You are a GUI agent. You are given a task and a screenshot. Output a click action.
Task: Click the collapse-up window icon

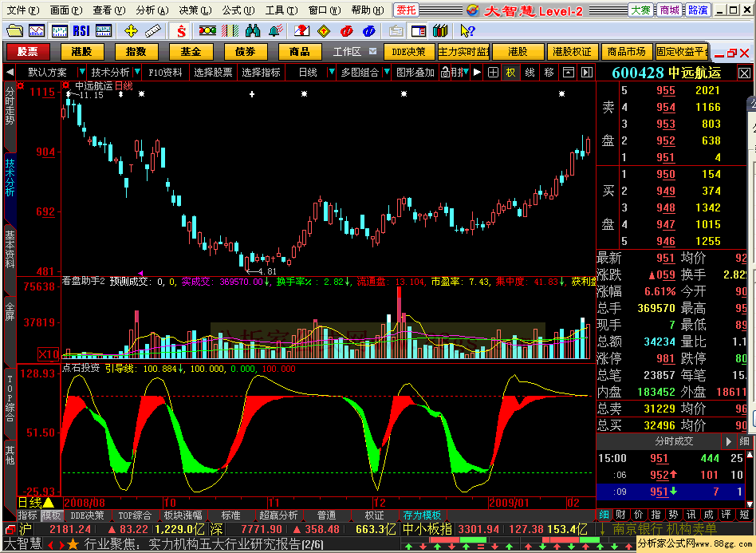[x=569, y=73]
